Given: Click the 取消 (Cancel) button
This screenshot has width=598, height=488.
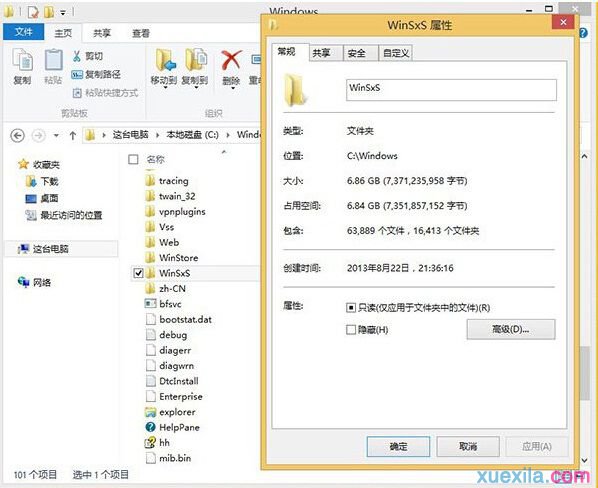Looking at the screenshot, I should click(468, 446).
